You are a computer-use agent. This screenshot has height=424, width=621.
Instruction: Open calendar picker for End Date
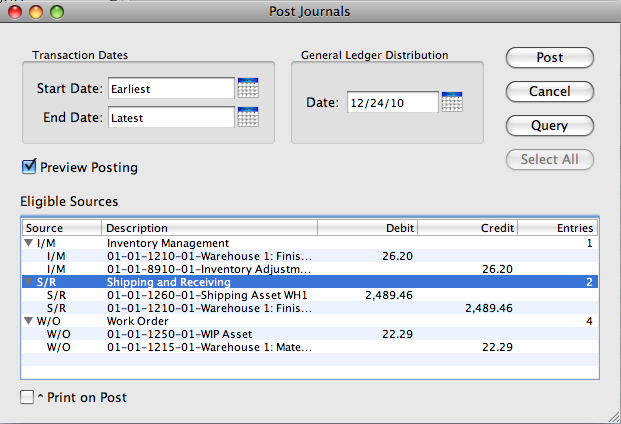[248, 117]
